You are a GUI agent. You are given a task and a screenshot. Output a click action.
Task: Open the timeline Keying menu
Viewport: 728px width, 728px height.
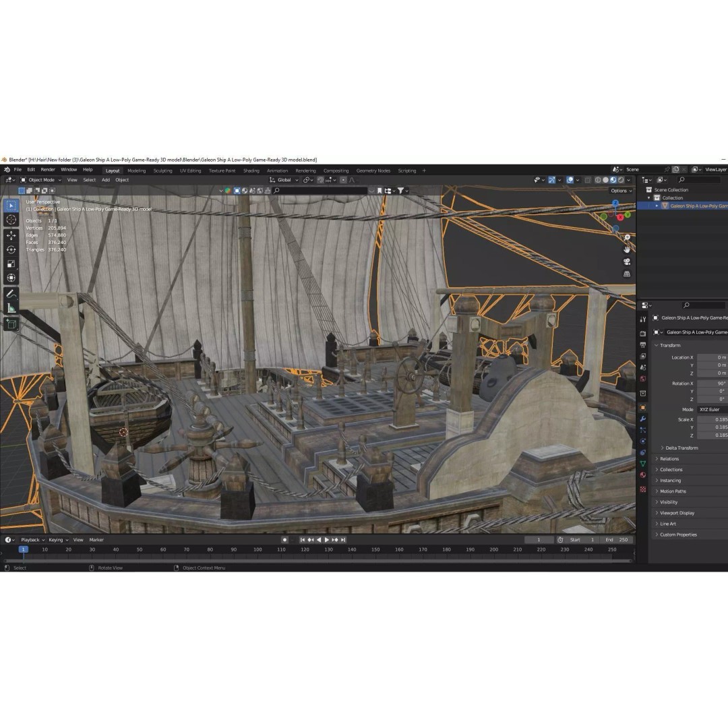(x=58, y=540)
